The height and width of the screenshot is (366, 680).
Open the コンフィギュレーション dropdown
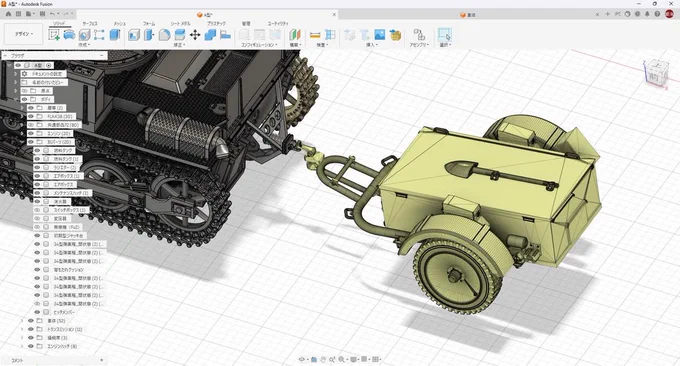[259, 45]
